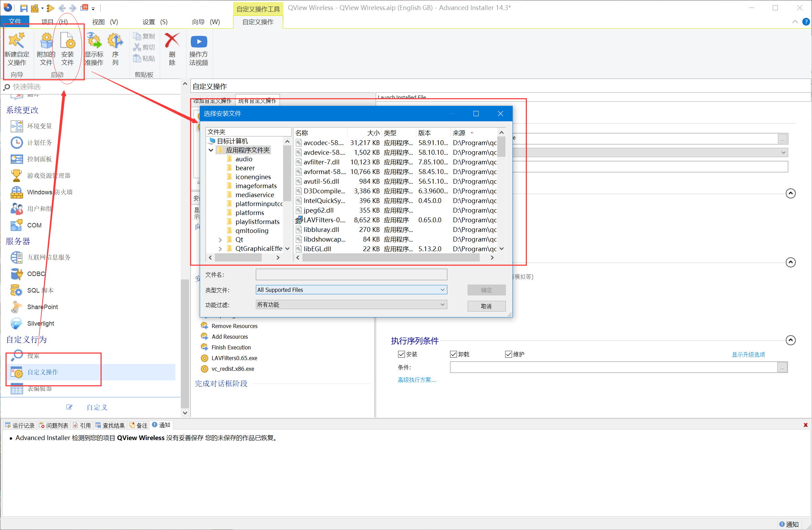Click the 取消 button in dialog
The width and height of the screenshot is (812, 530).
point(486,306)
